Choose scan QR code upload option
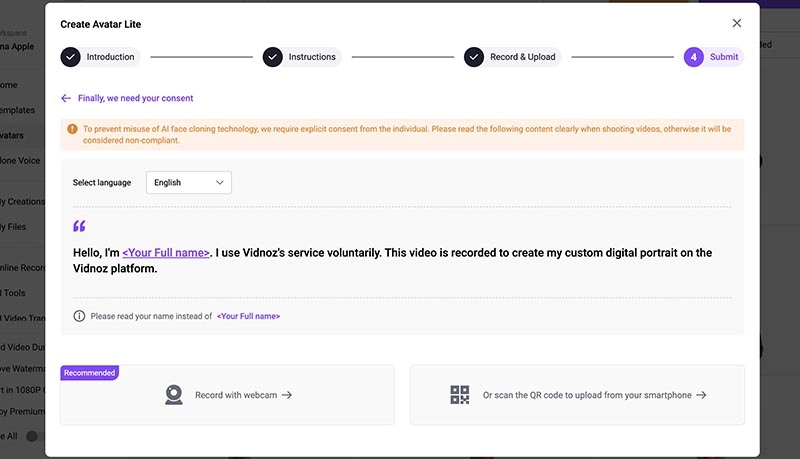800x459 pixels. tap(594, 395)
